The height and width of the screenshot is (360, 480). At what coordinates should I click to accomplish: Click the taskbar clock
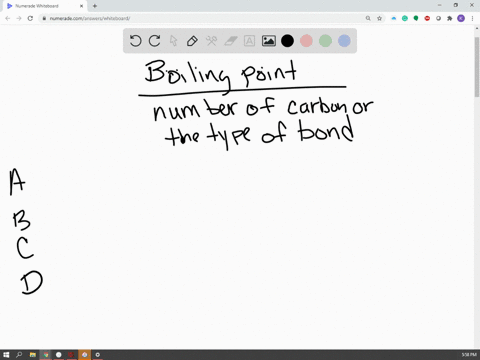(x=469, y=355)
